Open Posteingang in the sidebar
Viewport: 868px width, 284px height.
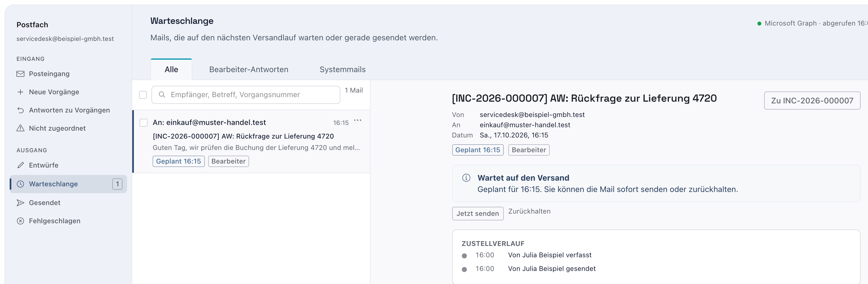(x=68, y=74)
